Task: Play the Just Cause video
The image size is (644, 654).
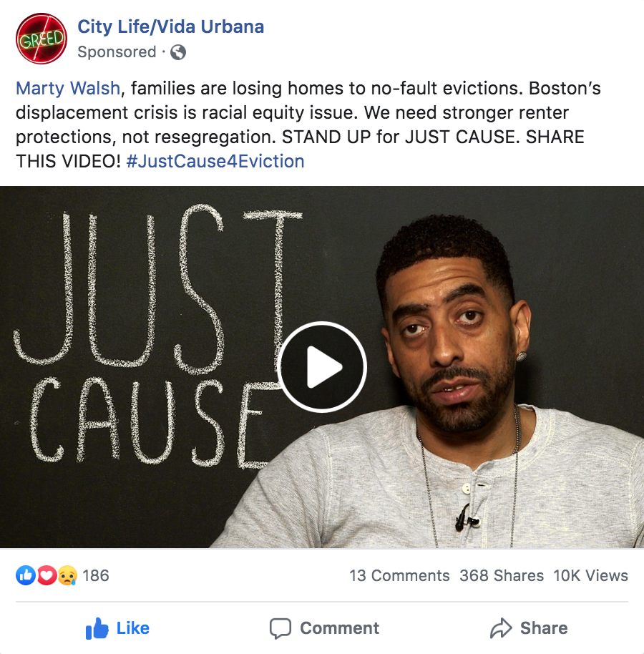Action: coord(321,367)
